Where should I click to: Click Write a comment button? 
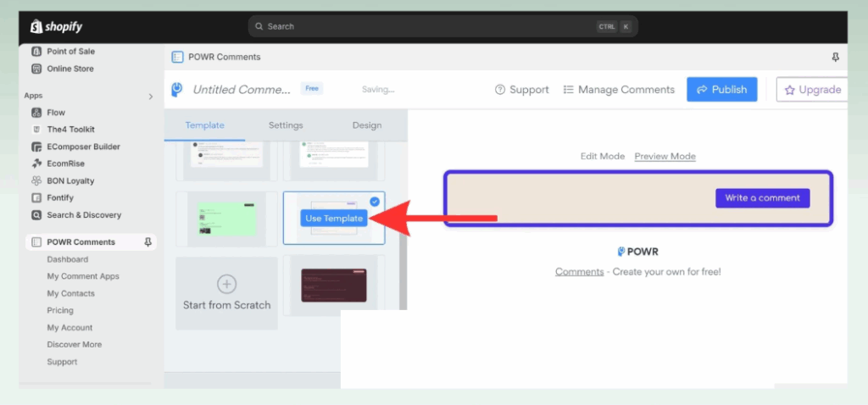pos(762,198)
